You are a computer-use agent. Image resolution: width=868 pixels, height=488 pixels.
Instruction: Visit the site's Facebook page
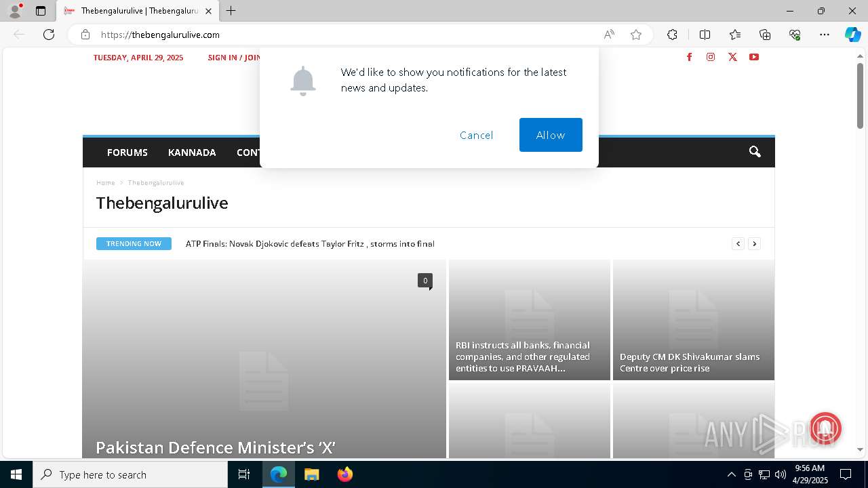click(x=689, y=57)
